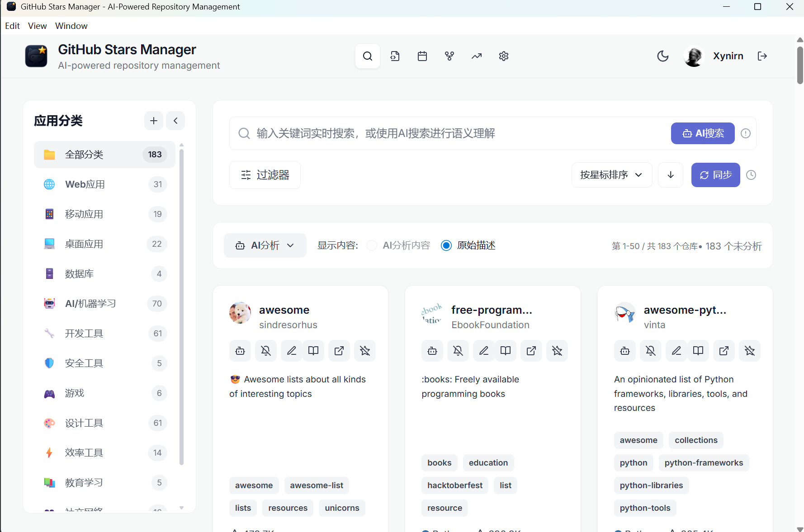Screen dimensions: 804x532
Task: Open awesome-python repo externally
Action: click(x=724, y=351)
